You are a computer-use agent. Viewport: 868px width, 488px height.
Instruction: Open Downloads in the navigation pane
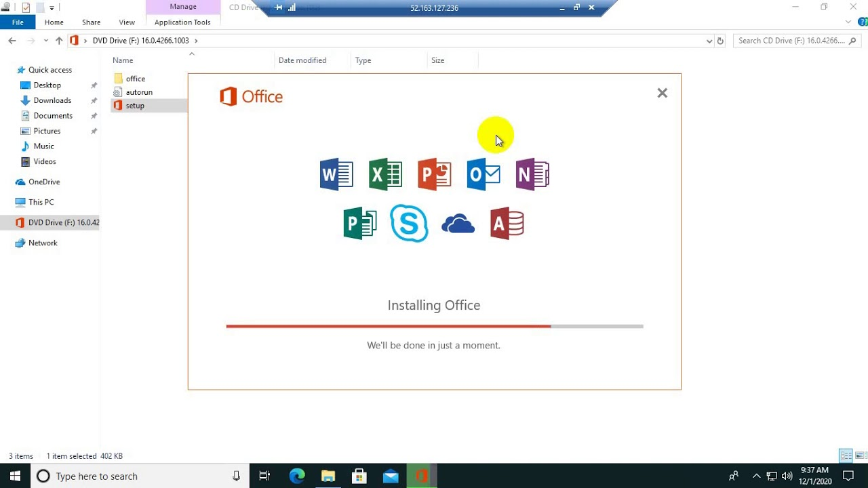click(45, 100)
